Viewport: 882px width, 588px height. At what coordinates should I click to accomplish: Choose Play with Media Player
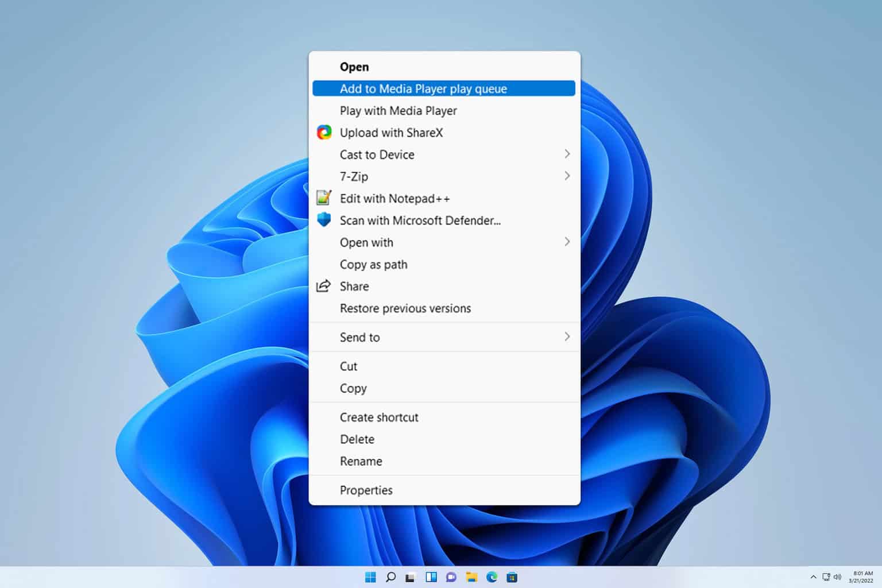[x=444, y=110]
